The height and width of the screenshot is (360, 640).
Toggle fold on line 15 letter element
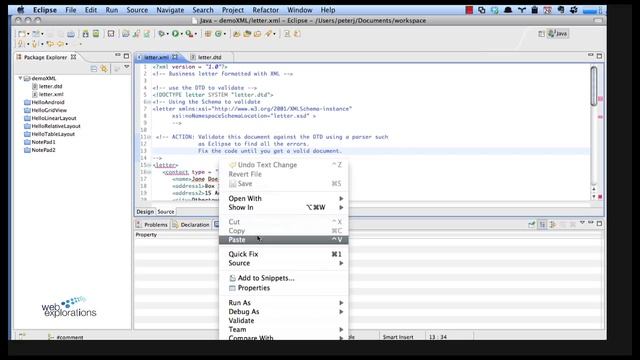tap(149, 165)
